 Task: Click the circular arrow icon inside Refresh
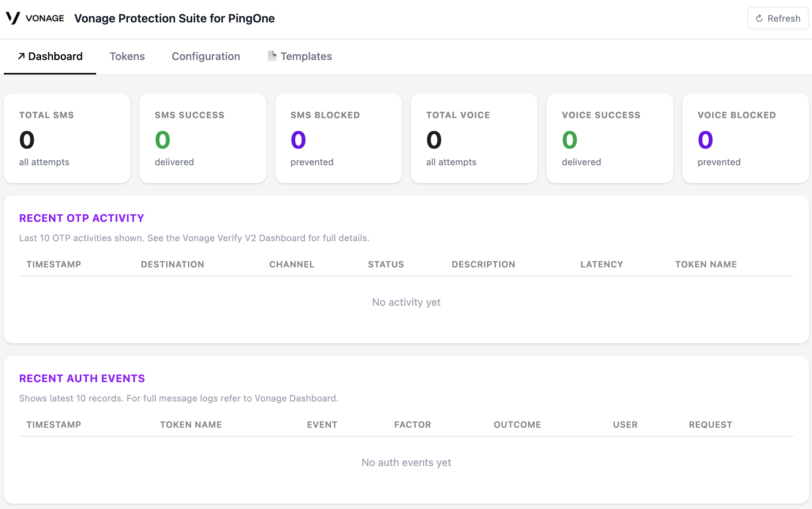759,18
